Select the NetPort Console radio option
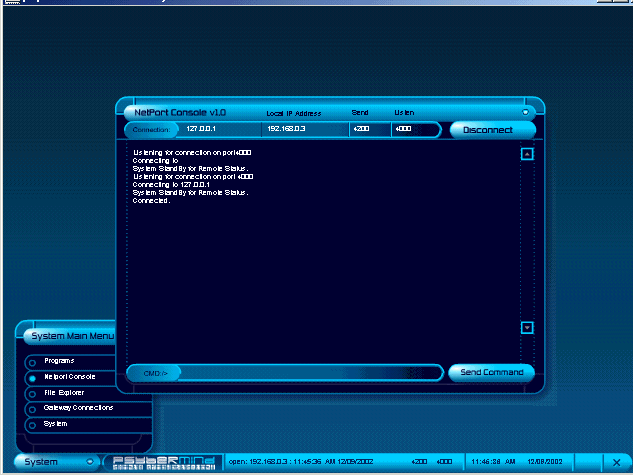 (x=32, y=378)
